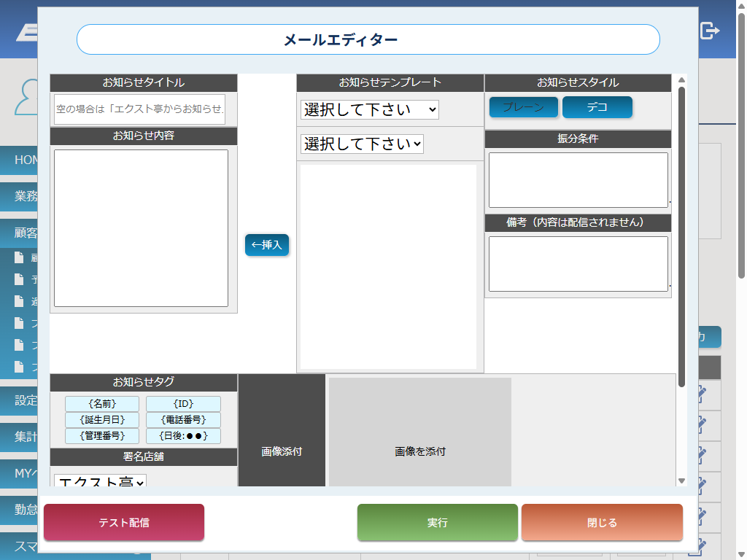Insert the {ID} tag

tap(183, 404)
